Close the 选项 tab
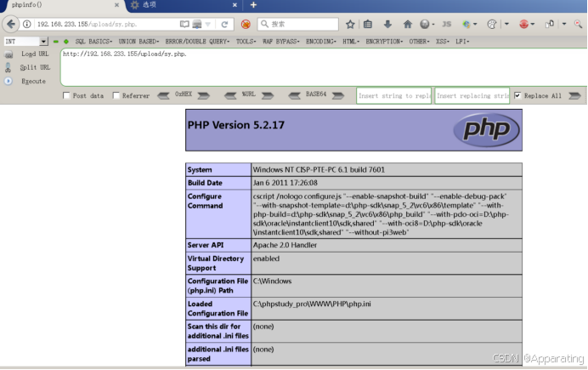The width and height of the screenshot is (588, 370). point(235,5)
